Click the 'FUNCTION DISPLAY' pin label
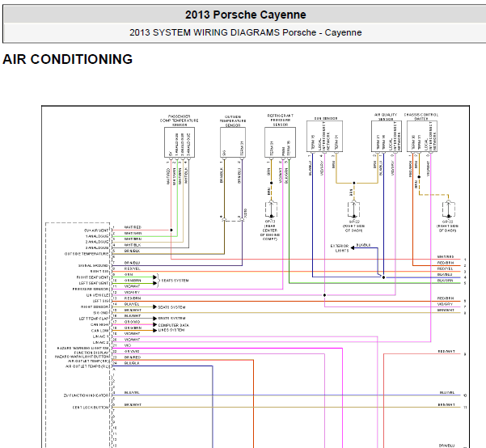 tap(91, 353)
